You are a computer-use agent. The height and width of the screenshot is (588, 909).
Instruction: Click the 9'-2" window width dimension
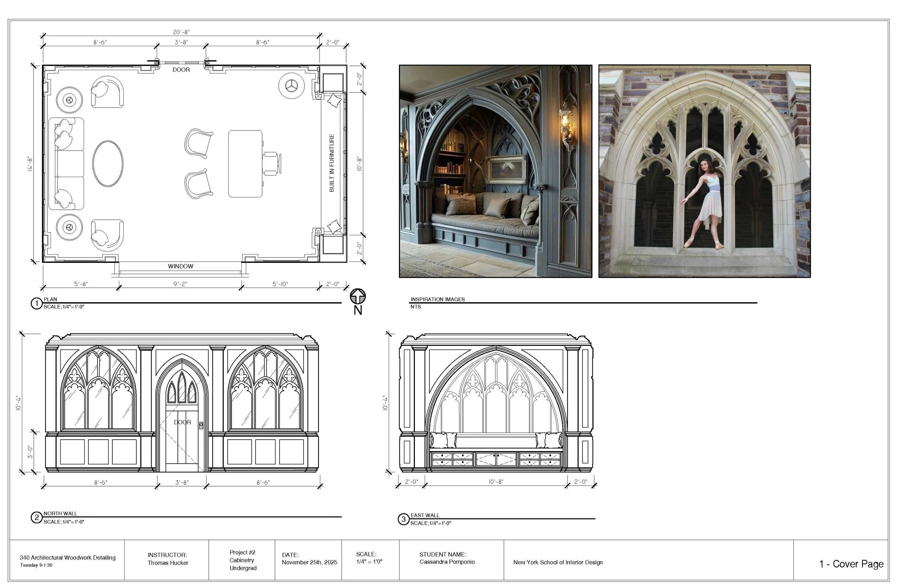[180, 284]
